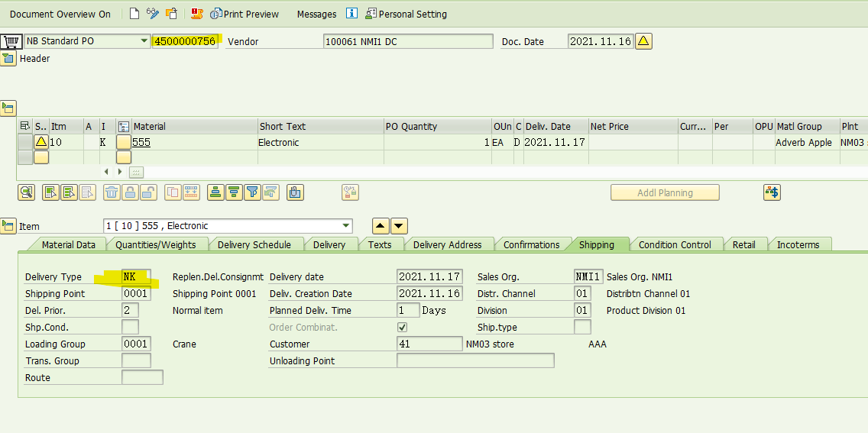Open the Delivery tab
Viewport: 868px width, 433px height.
[x=329, y=244]
